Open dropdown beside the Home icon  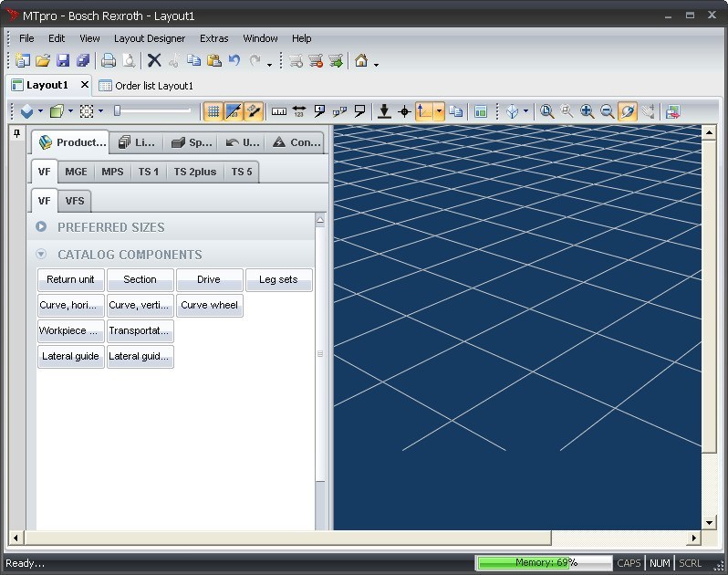pos(376,65)
